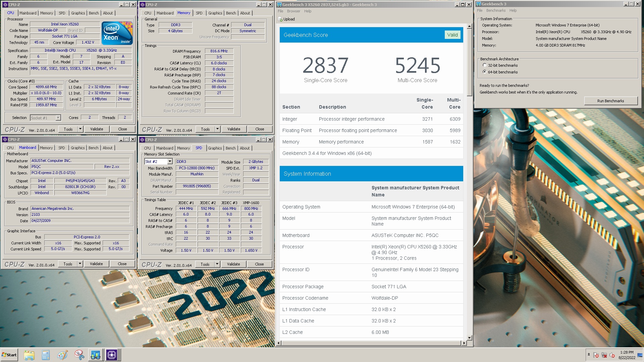Image resolution: width=644 pixels, height=362 pixels.
Task: Click Geekbench 3 launcher window title icon
Action: coord(479,4)
